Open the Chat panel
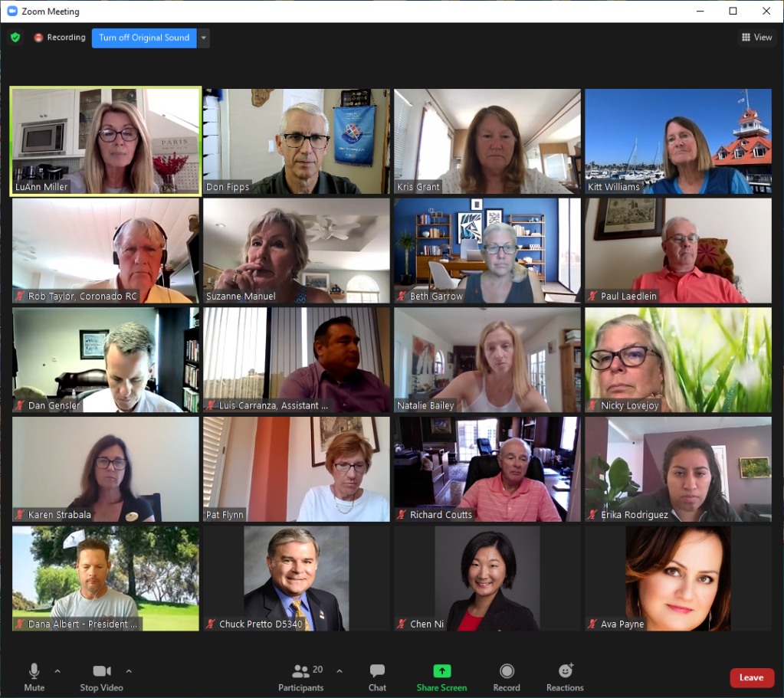784x698 pixels. pos(377,677)
